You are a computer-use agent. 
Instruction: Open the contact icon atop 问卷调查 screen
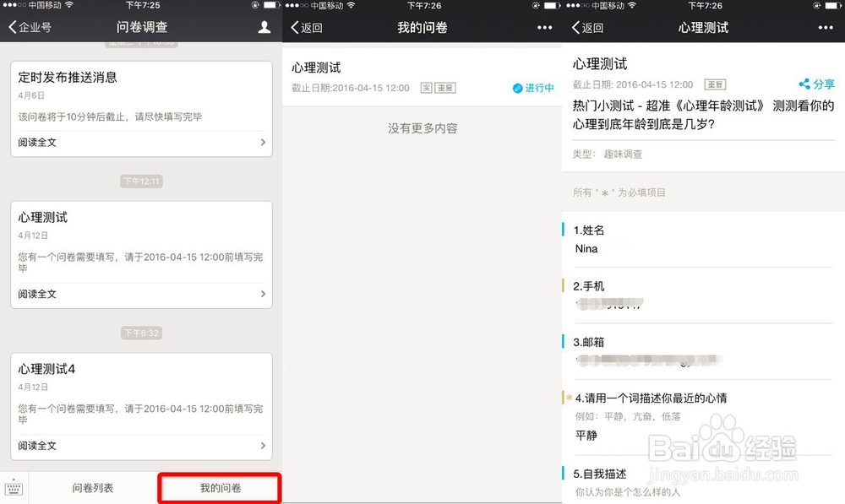[x=264, y=27]
